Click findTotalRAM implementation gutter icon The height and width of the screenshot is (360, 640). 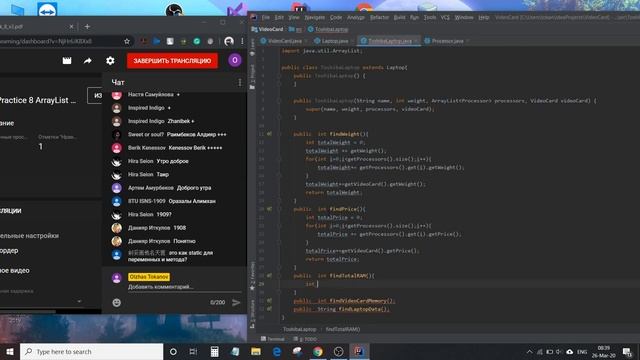[269, 276]
